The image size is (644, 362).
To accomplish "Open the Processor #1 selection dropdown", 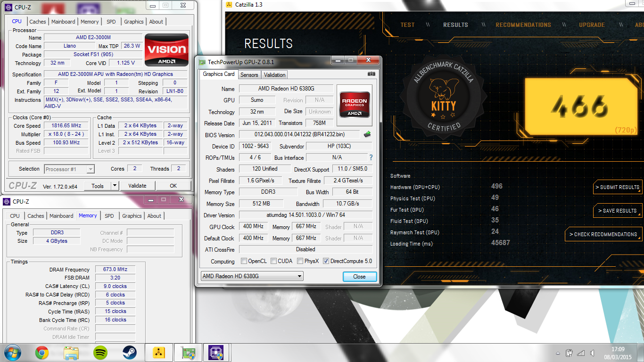I will tap(69, 169).
